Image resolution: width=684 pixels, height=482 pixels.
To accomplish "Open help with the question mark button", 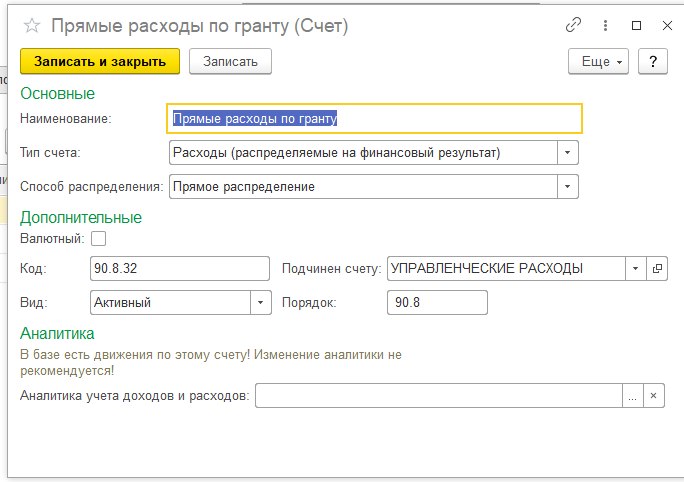I will 653,61.
